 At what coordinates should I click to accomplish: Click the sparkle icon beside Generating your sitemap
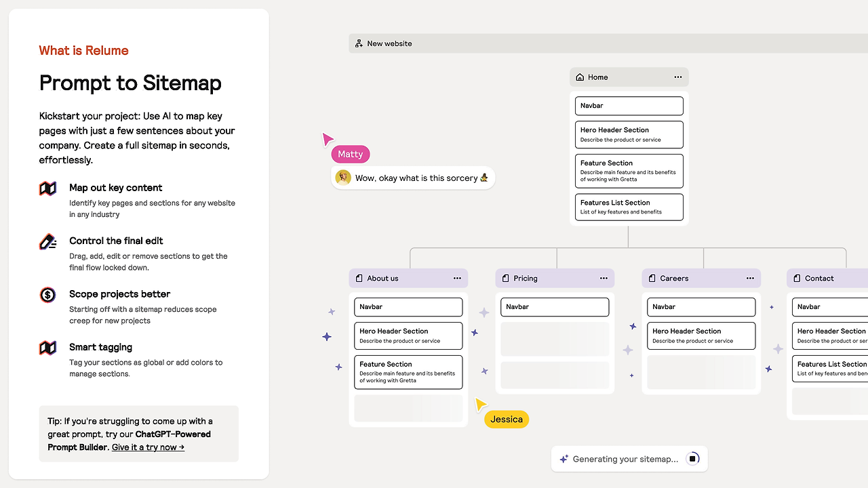click(x=564, y=459)
